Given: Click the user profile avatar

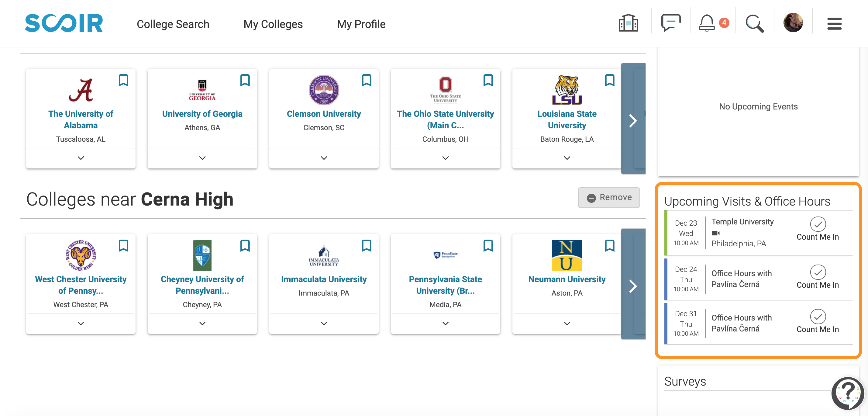Looking at the screenshot, I should tap(793, 23).
